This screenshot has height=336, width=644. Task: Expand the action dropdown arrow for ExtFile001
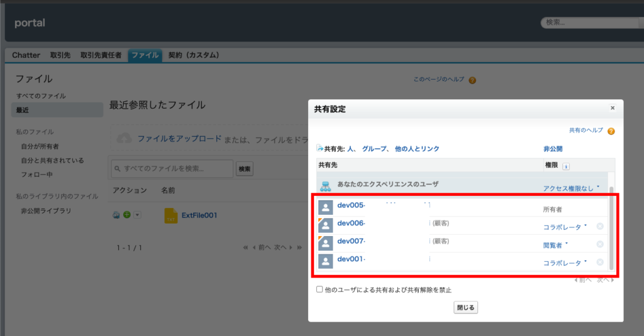pos(137,215)
